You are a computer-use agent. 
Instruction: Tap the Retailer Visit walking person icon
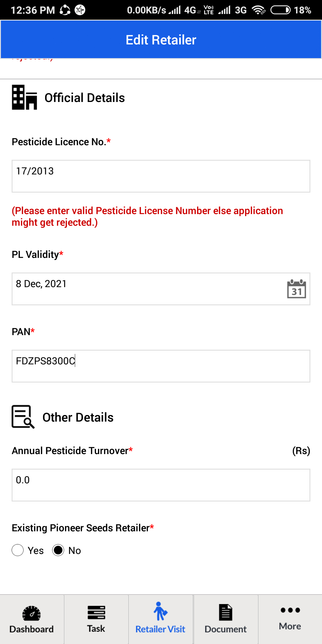160,611
